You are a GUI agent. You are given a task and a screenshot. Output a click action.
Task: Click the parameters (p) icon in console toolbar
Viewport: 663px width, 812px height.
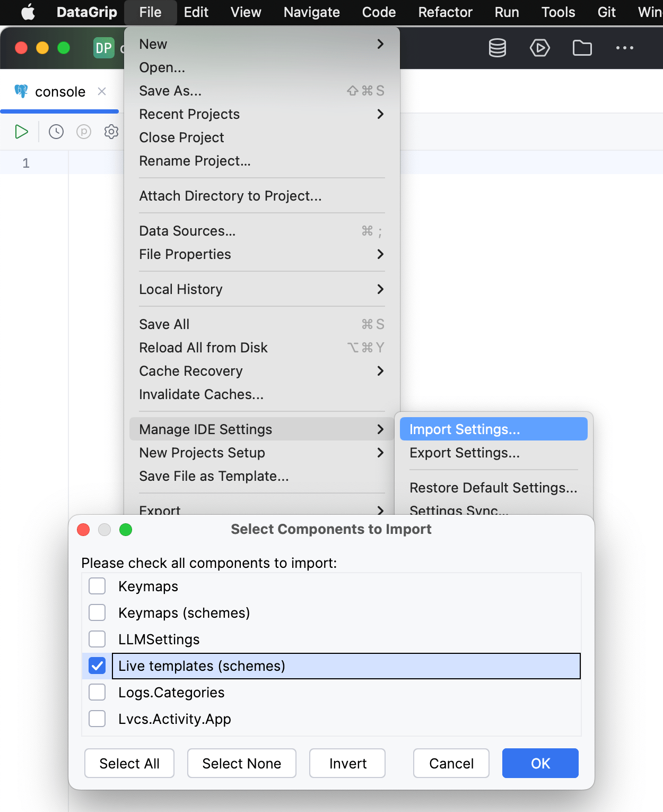(83, 131)
